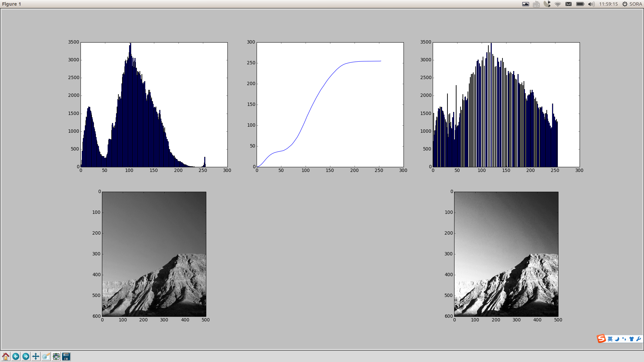Save the figure with floppy icon
The image size is (644, 362).
click(66, 356)
